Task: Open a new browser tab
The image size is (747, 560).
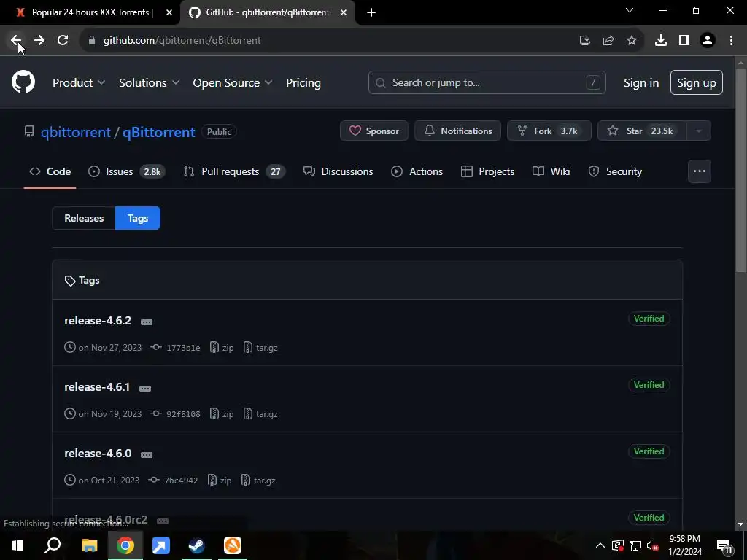Action: tap(371, 12)
